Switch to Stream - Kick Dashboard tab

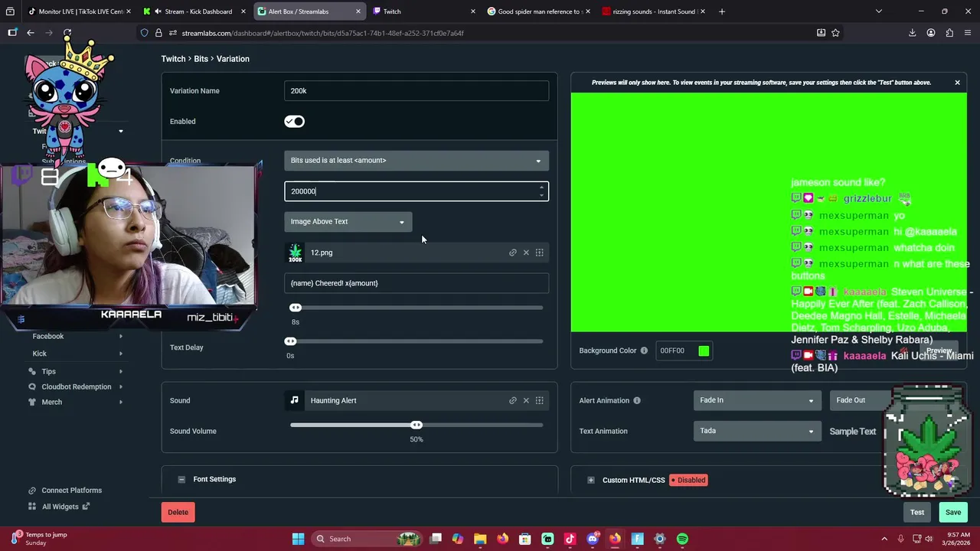(194, 11)
